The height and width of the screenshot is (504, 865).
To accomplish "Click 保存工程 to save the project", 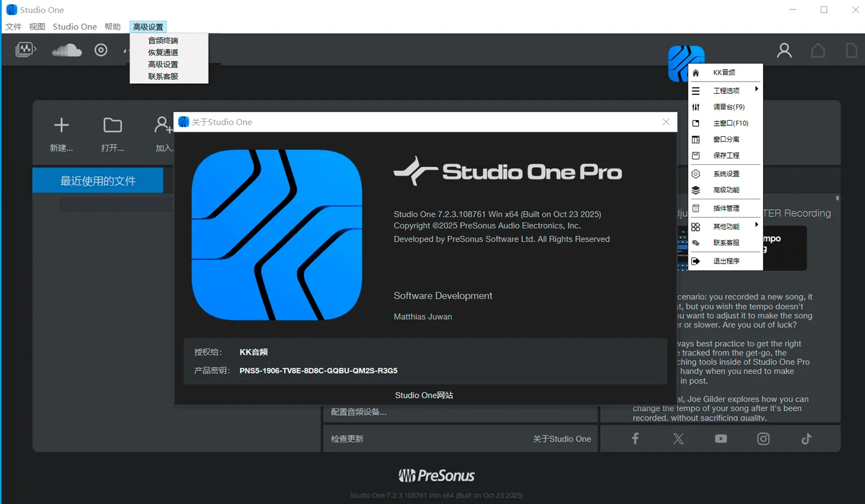I will (726, 156).
